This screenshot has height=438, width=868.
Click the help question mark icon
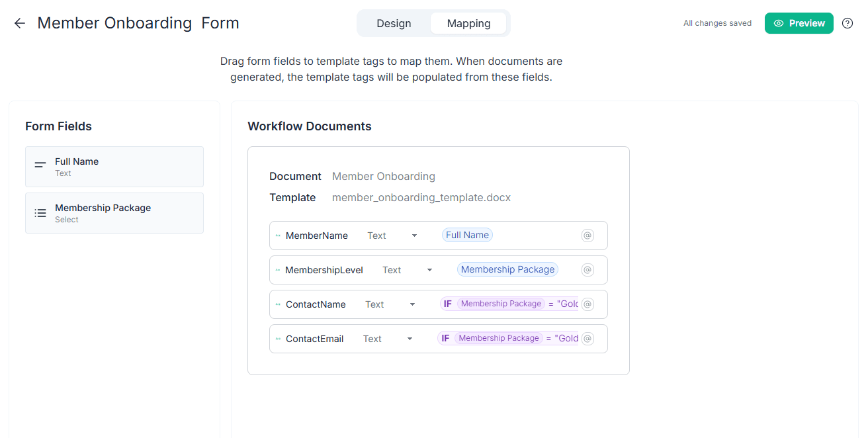(847, 22)
